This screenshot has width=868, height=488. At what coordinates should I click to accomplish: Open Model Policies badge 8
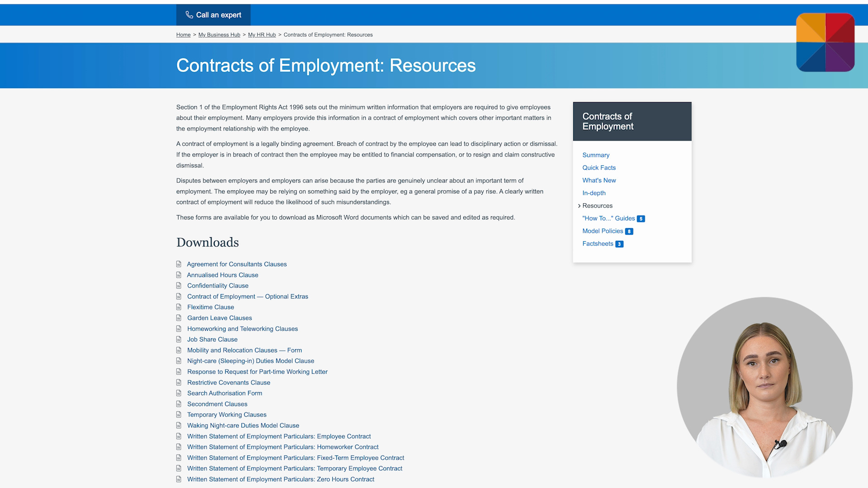click(629, 231)
